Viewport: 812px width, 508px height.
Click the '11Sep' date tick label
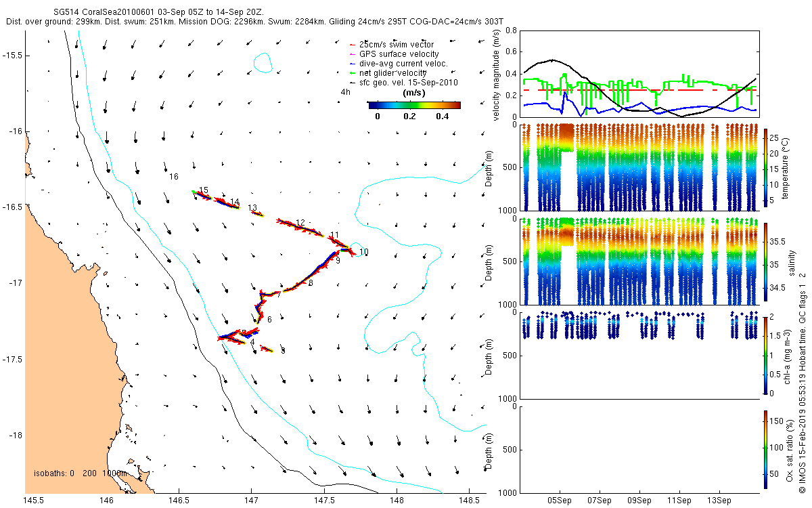click(679, 501)
